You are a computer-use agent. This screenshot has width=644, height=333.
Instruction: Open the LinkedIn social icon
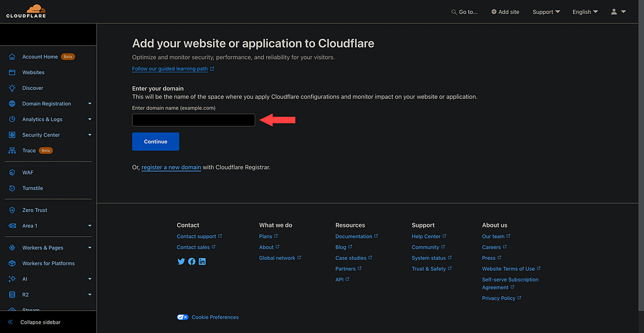[202, 261]
